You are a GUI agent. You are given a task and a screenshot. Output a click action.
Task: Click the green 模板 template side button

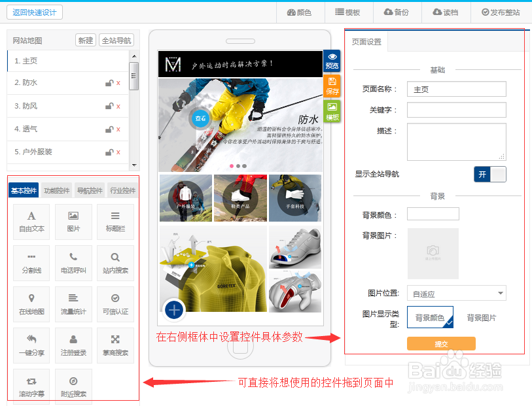(x=332, y=112)
